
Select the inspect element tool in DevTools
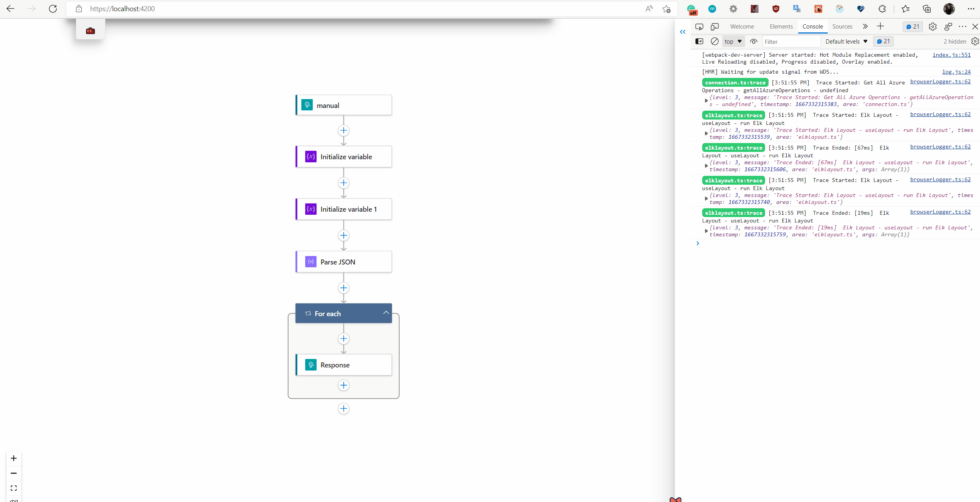700,26
